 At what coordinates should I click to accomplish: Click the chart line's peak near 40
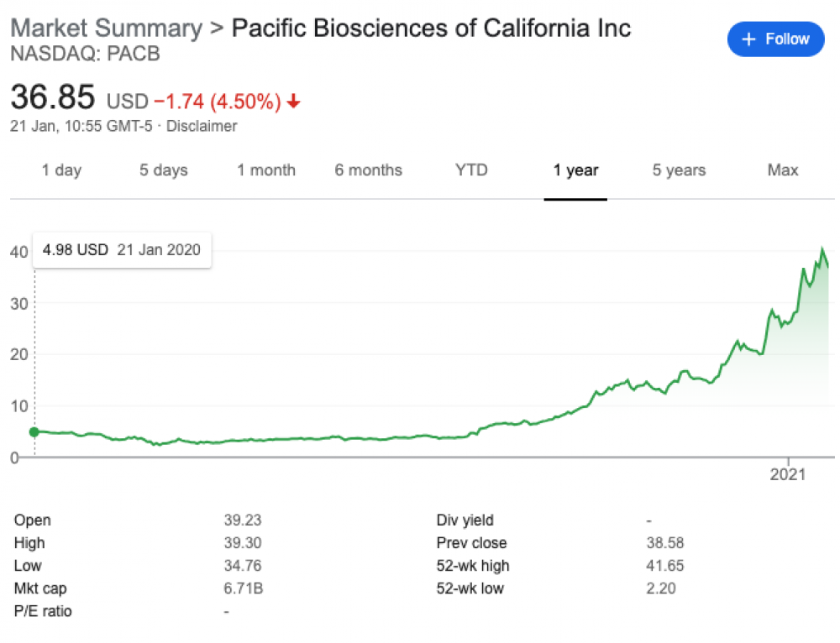tap(822, 249)
